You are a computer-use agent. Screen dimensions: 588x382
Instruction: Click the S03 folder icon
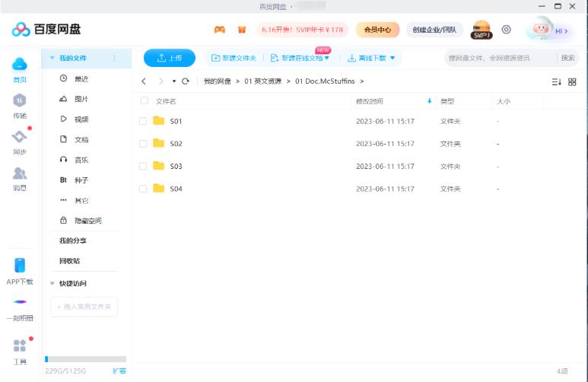[159, 165]
